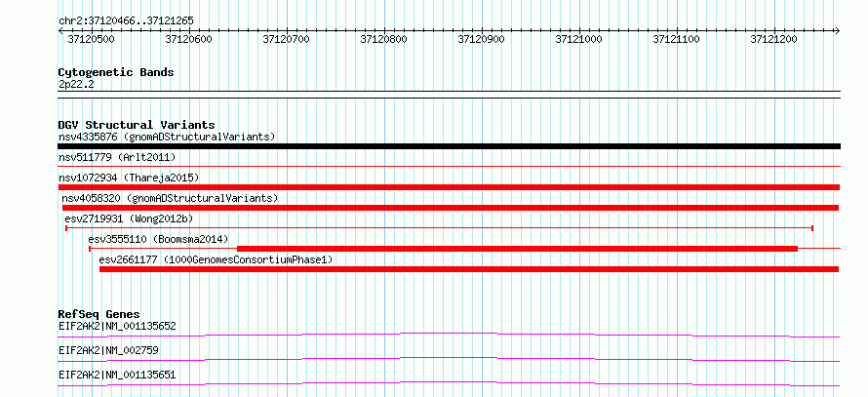Click the red bar of nsv4058320
The width and height of the screenshot is (868, 397).
pos(450,208)
